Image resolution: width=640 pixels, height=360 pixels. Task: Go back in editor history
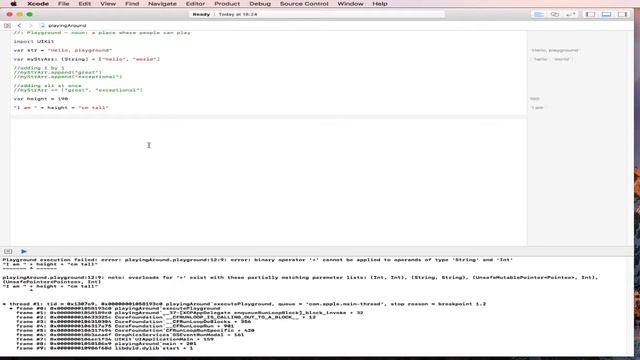click(19, 25)
